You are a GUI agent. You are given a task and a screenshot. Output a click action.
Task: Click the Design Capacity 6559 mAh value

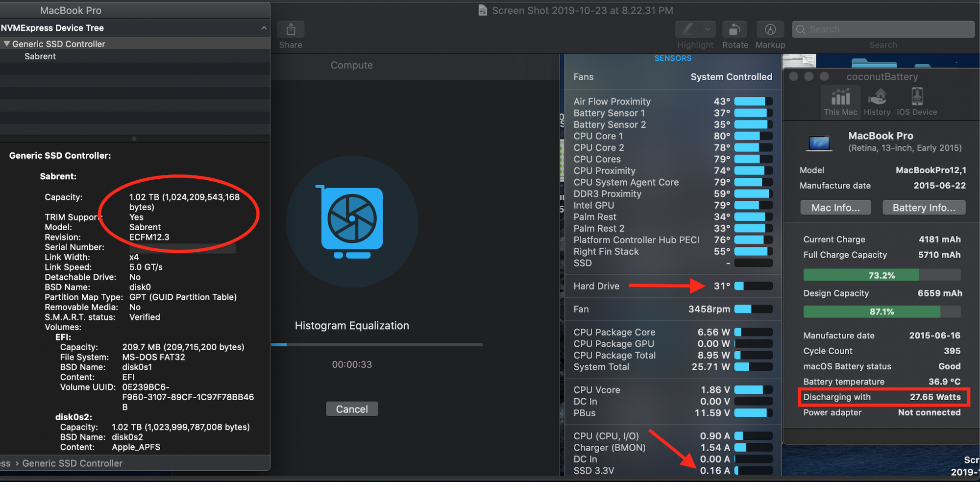click(940, 293)
